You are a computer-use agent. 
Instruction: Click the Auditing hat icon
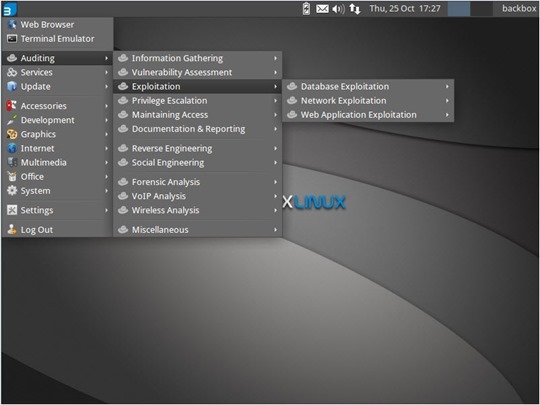[x=12, y=58]
